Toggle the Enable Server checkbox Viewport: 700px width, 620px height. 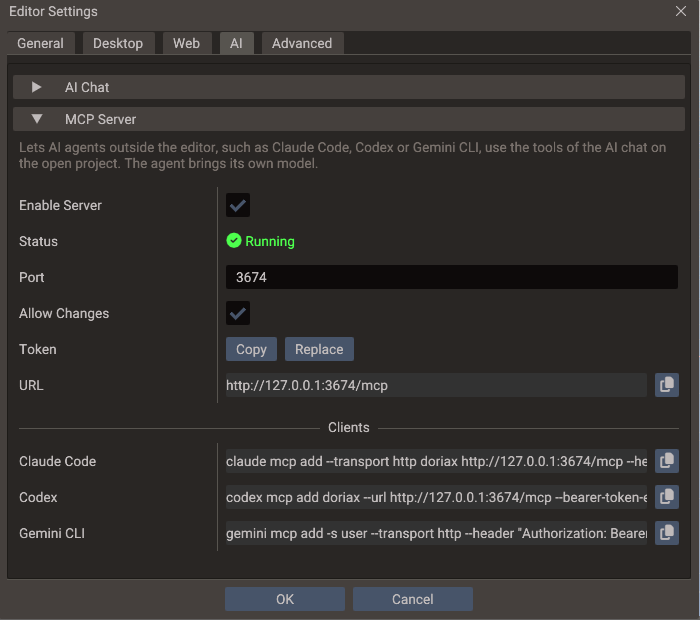(238, 205)
